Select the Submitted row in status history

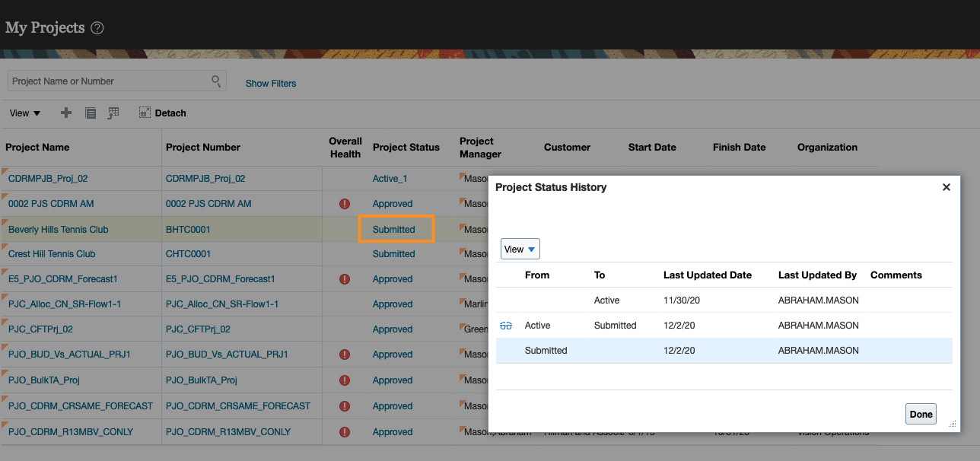[723, 351]
